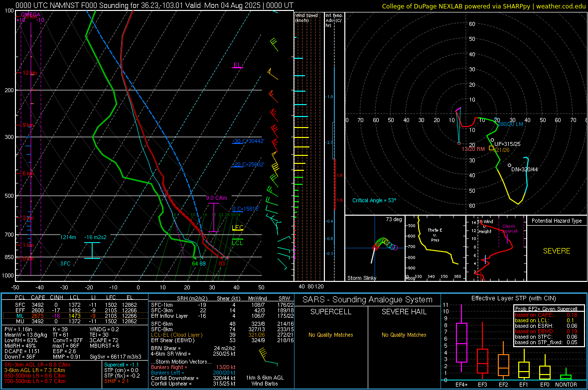
Task: Click No Quality Matches under SUPERCELL
Action: point(331,335)
